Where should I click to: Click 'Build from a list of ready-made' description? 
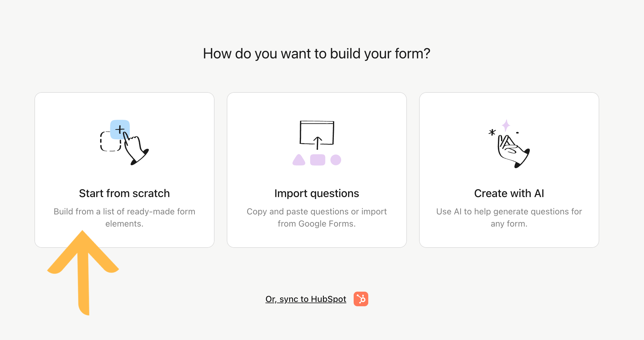coord(124,217)
